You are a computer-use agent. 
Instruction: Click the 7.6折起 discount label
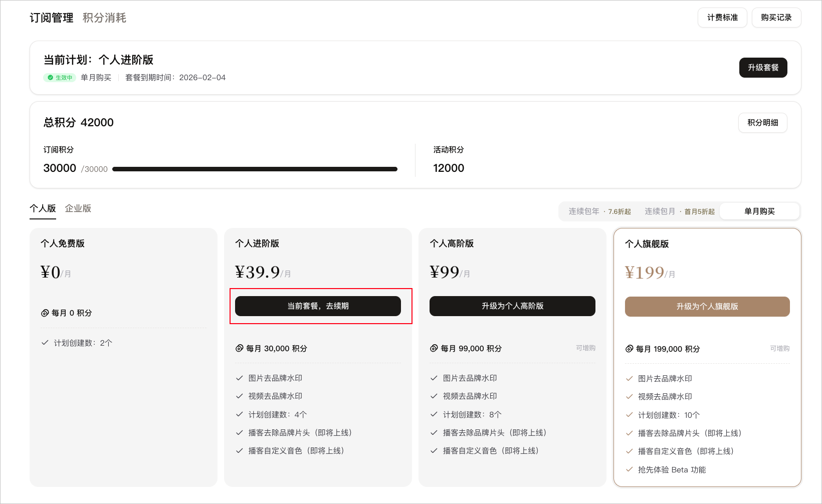click(620, 212)
